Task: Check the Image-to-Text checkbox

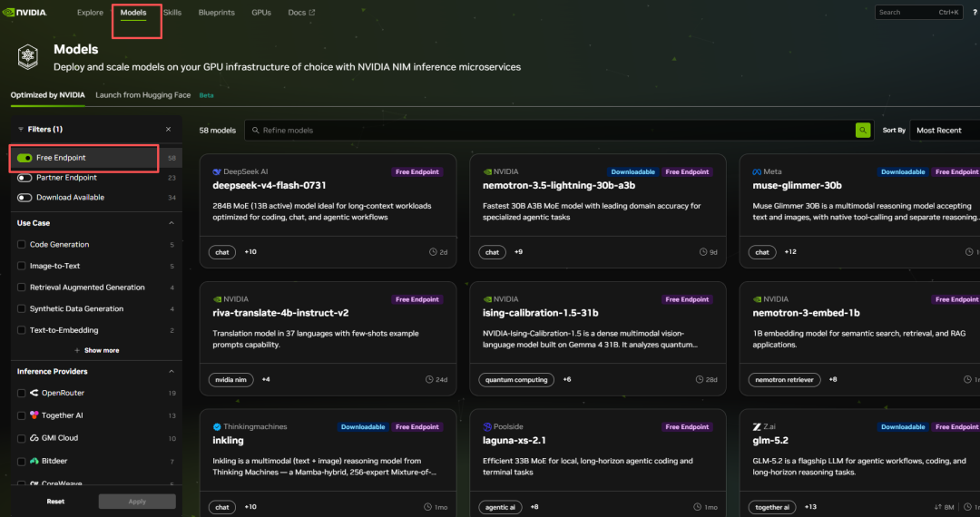Action: 21,266
